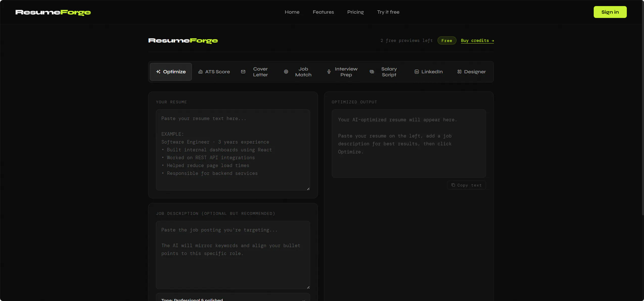Click the Job Match target icon
644x301 pixels.
(286, 72)
